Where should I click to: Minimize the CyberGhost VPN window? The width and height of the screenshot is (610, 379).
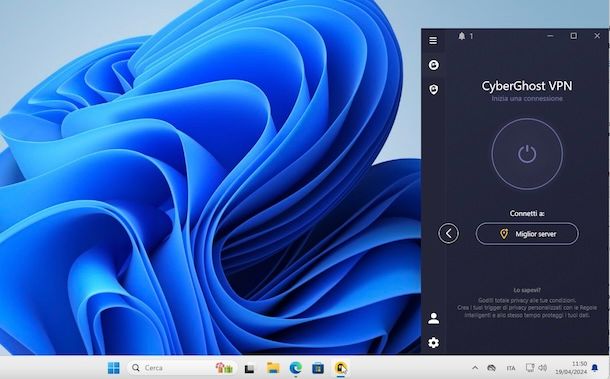[550, 36]
